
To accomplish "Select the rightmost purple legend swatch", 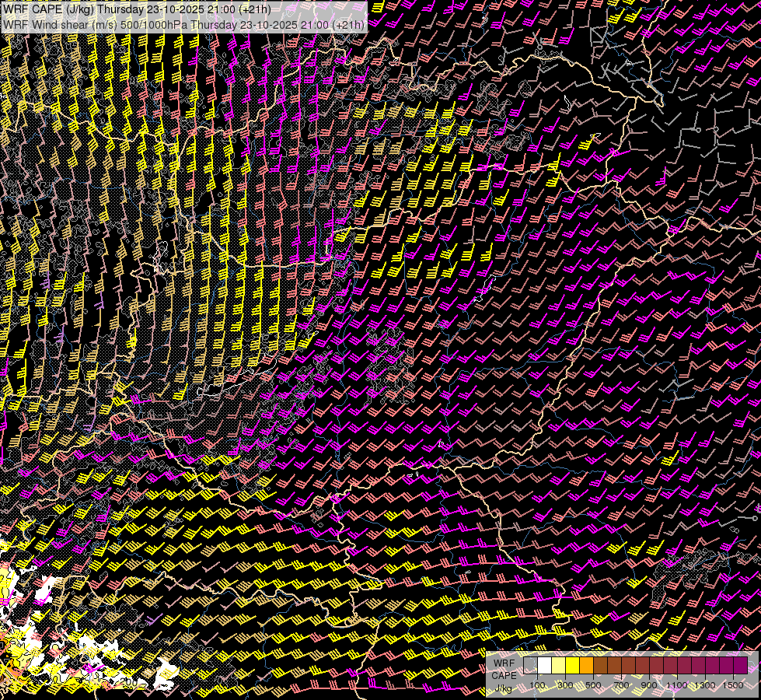I will (x=741, y=666).
